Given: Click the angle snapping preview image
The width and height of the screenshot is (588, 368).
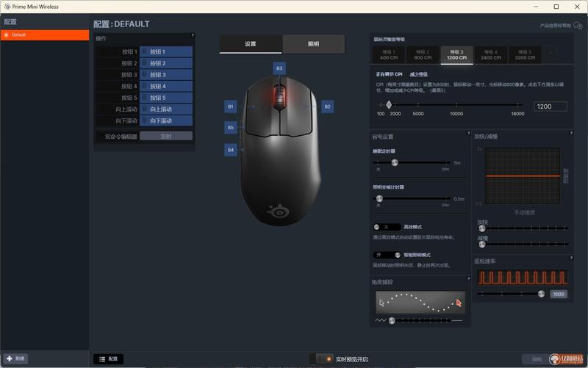Looking at the screenshot, I should coord(420,302).
